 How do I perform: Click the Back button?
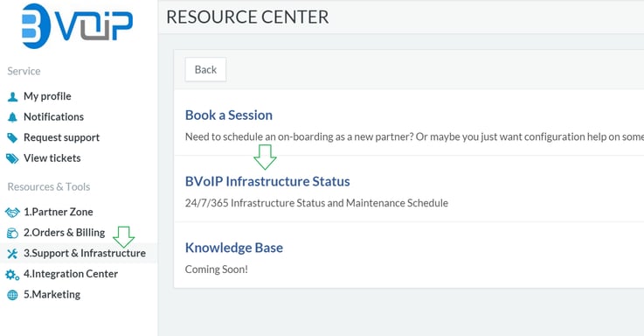click(205, 69)
